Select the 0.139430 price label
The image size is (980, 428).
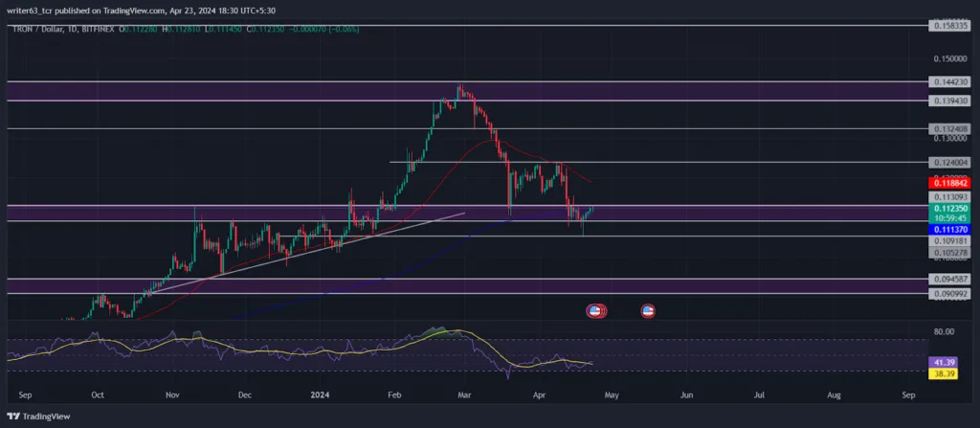pyautogui.click(x=950, y=101)
